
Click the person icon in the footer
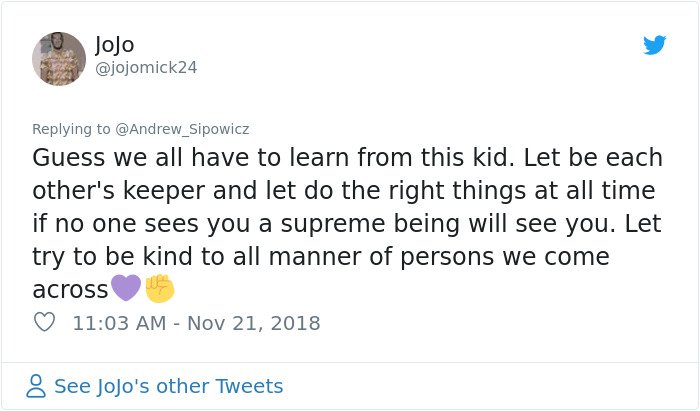tap(36, 386)
